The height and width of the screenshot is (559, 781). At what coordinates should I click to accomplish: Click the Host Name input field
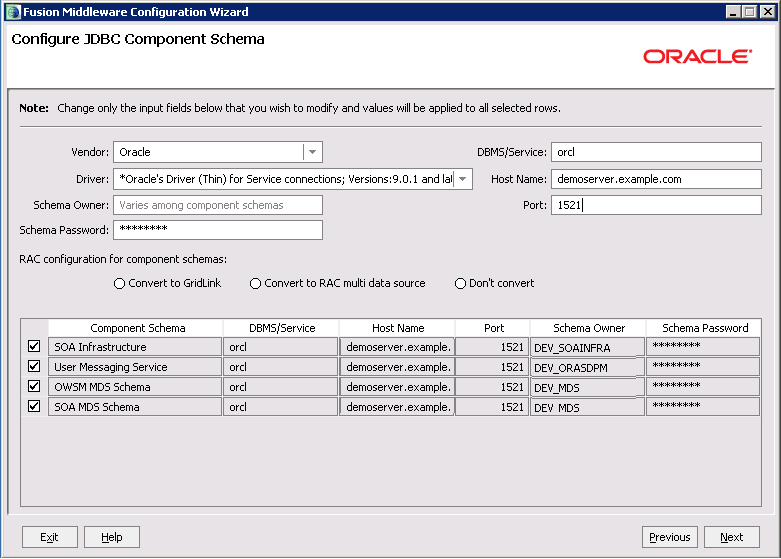click(x=656, y=179)
